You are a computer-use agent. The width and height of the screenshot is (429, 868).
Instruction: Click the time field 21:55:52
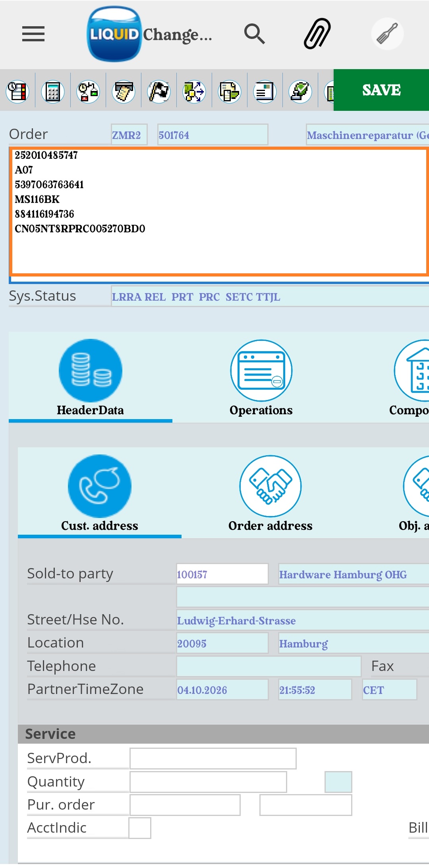(x=315, y=690)
